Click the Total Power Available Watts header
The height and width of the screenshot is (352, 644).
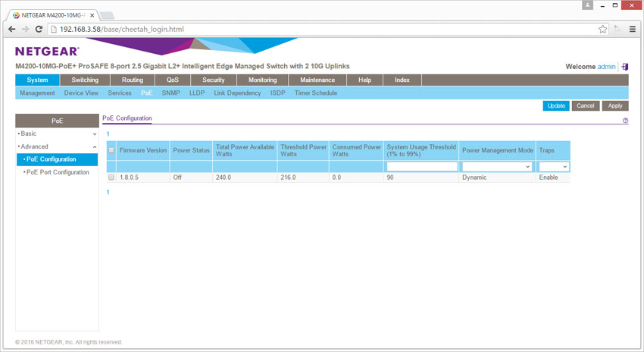245,150
